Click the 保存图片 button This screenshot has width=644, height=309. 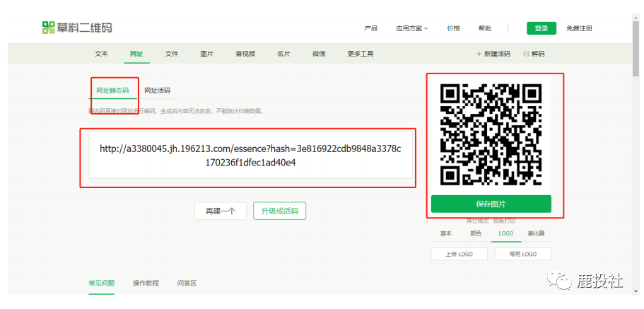click(x=491, y=204)
